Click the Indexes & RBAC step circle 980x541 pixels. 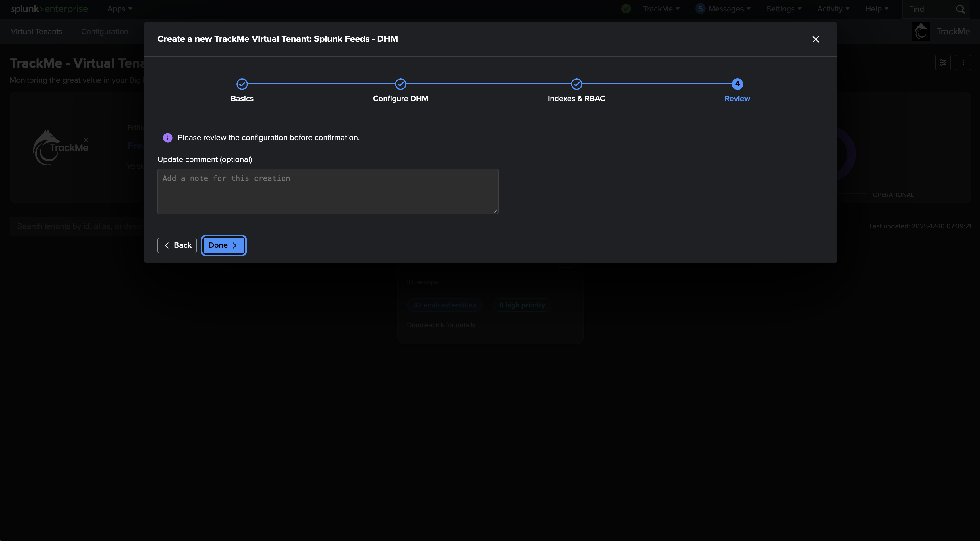coord(576,84)
